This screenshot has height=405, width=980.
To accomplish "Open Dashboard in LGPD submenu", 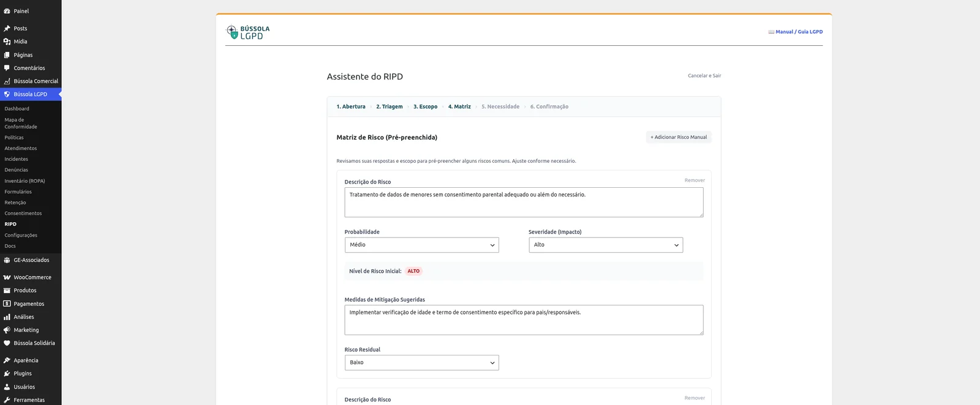I will point(17,109).
